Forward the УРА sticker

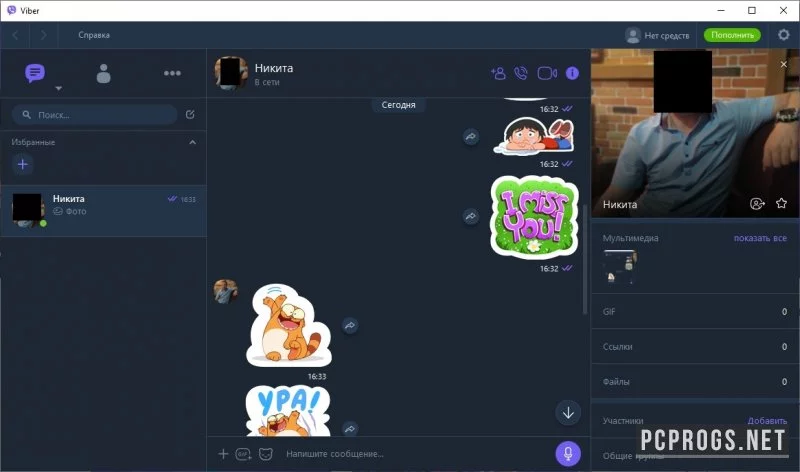[x=349, y=429]
